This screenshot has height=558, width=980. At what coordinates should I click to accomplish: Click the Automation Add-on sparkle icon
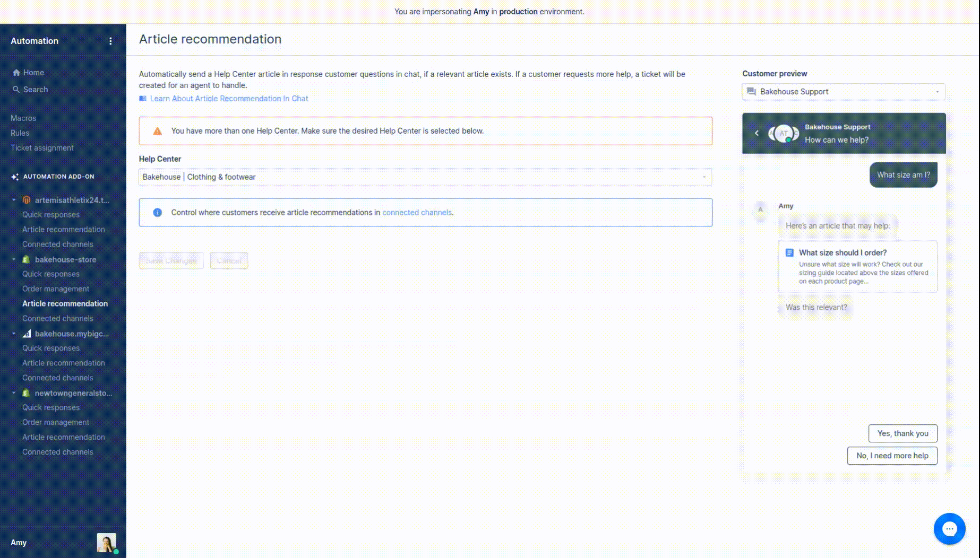(15, 177)
